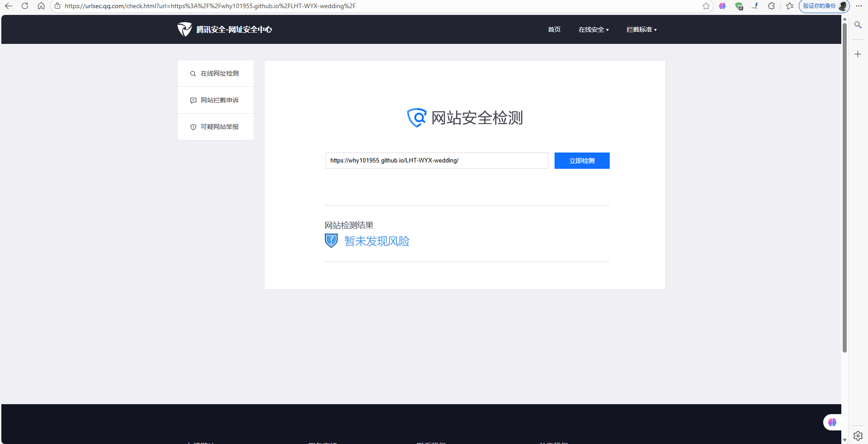Expand the 拦截标准 dropdown menu
The image size is (868, 444).
[x=641, y=29]
